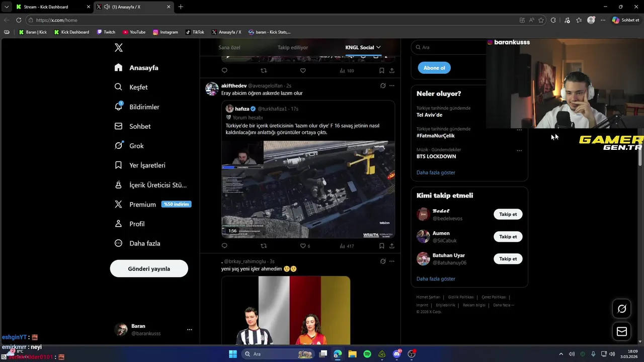Open more options for BTS LOCKDOWN trend
This screenshot has width=644, height=362.
[x=519, y=150]
